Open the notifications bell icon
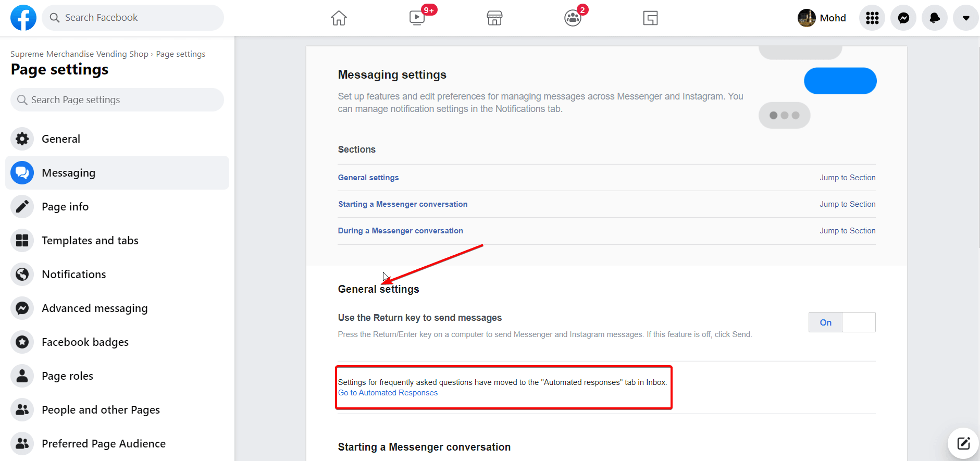This screenshot has height=461, width=980. point(935,18)
